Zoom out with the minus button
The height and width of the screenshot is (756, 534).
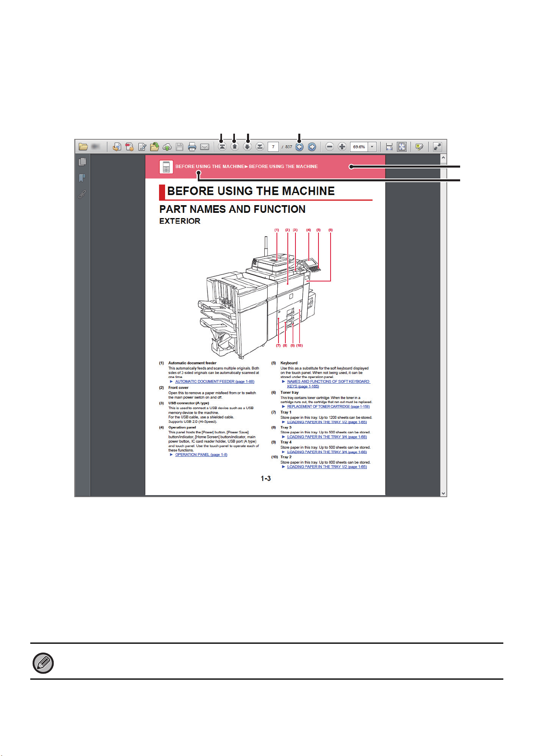(x=330, y=147)
